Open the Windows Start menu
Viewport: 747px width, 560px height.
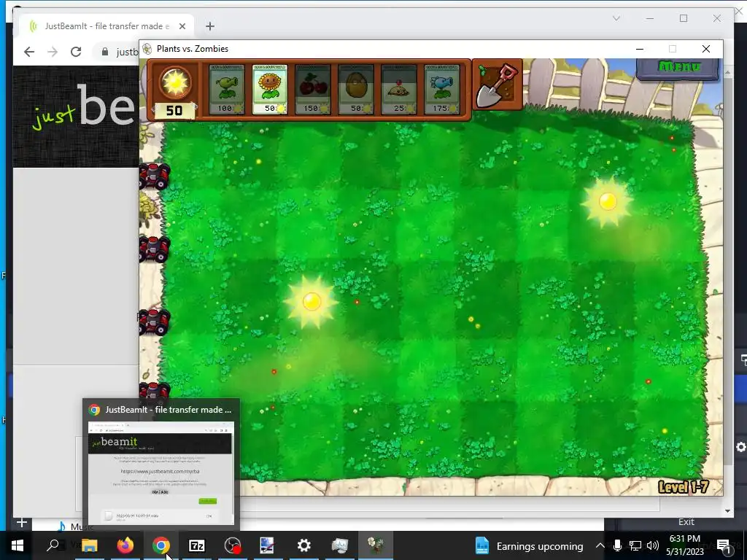(x=18, y=545)
